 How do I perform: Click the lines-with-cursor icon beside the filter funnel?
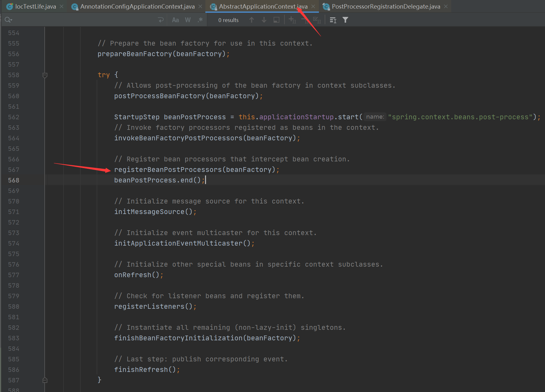point(333,20)
